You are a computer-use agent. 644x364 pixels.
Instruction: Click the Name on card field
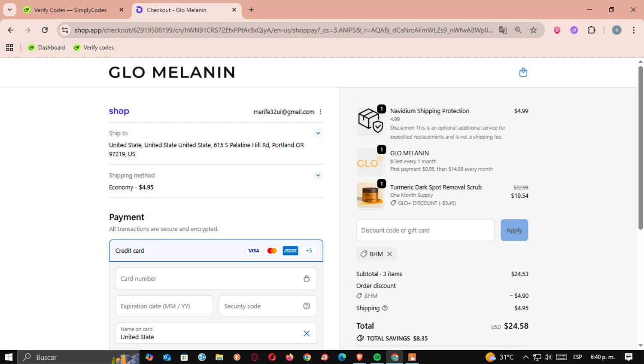[x=216, y=333]
